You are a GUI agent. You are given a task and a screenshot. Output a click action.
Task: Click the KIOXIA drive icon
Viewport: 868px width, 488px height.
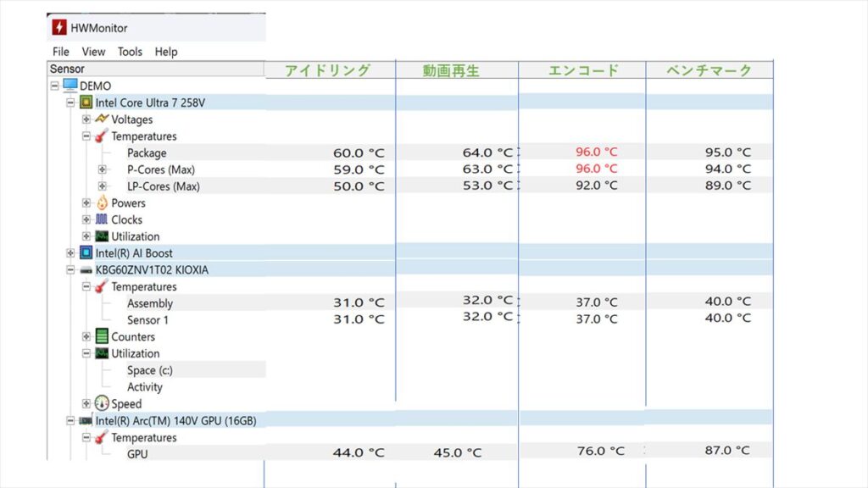click(86, 270)
